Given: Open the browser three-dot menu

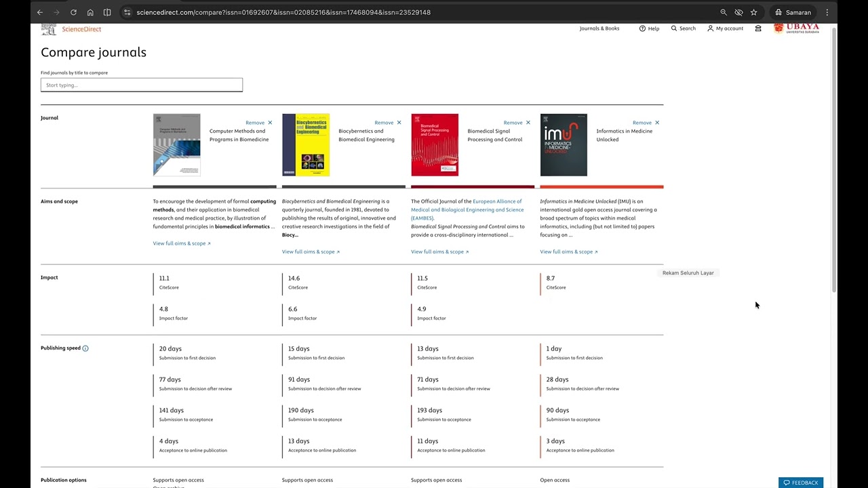Looking at the screenshot, I should pyautogui.click(x=827, y=12).
